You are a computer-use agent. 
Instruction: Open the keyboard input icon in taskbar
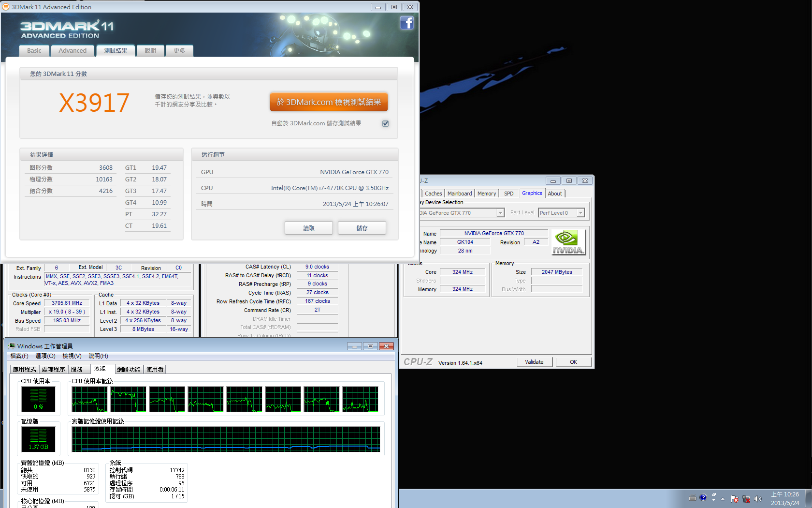pos(693,498)
